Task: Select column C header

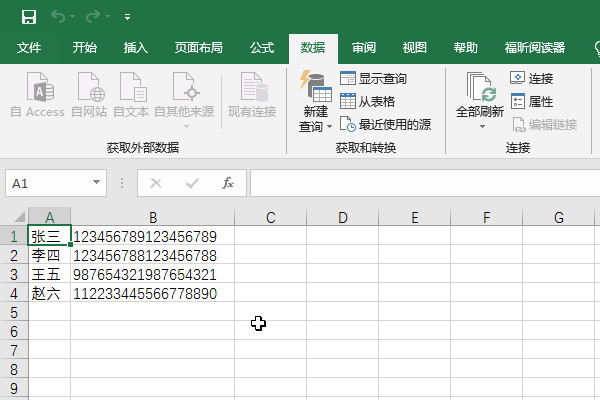Action: (271, 217)
